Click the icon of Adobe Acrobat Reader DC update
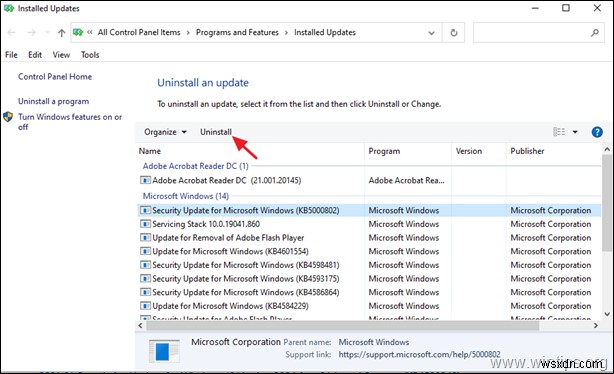 coord(145,181)
